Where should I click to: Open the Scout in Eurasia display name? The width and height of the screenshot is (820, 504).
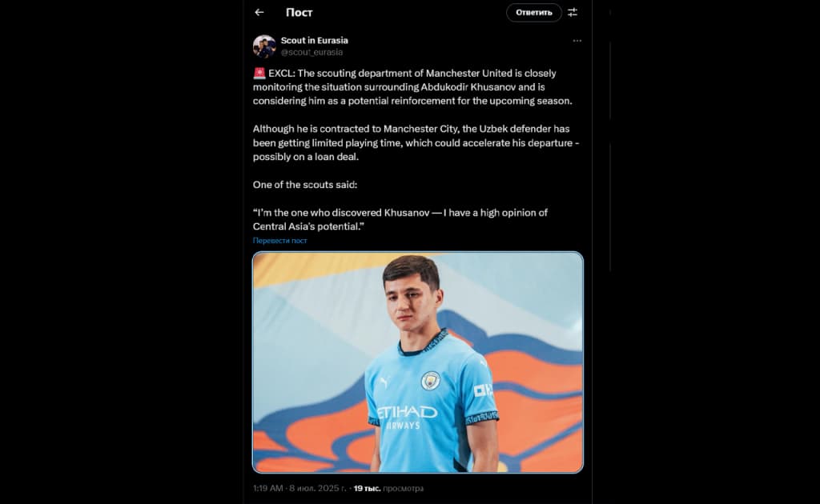[x=314, y=40]
